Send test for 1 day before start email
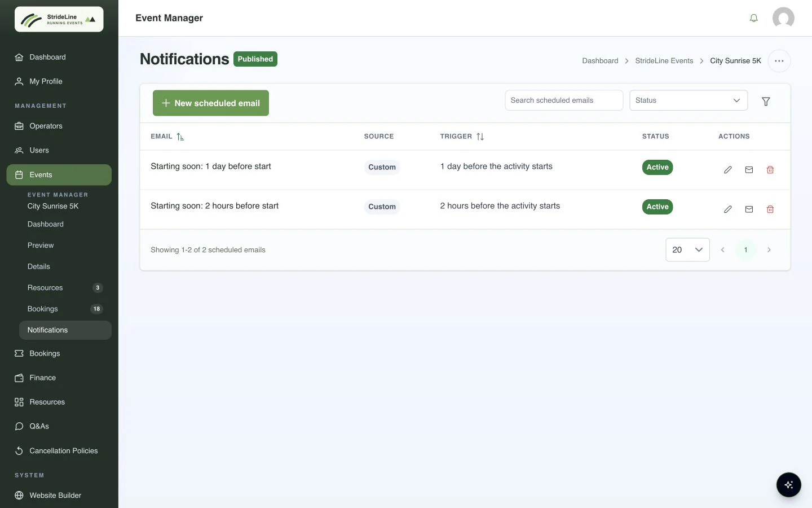This screenshot has height=508, width=812. coord(749,170)
